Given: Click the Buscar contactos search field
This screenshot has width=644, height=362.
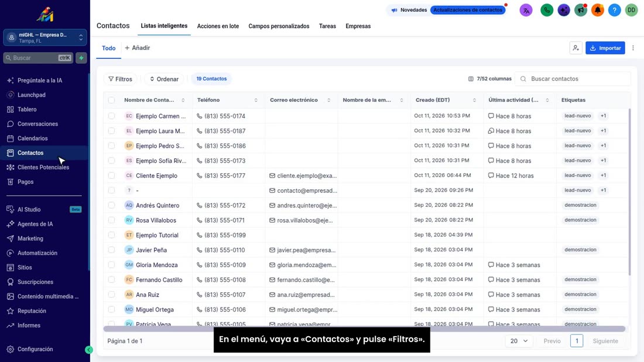Looking at the screenshot, I should [573, 79].
